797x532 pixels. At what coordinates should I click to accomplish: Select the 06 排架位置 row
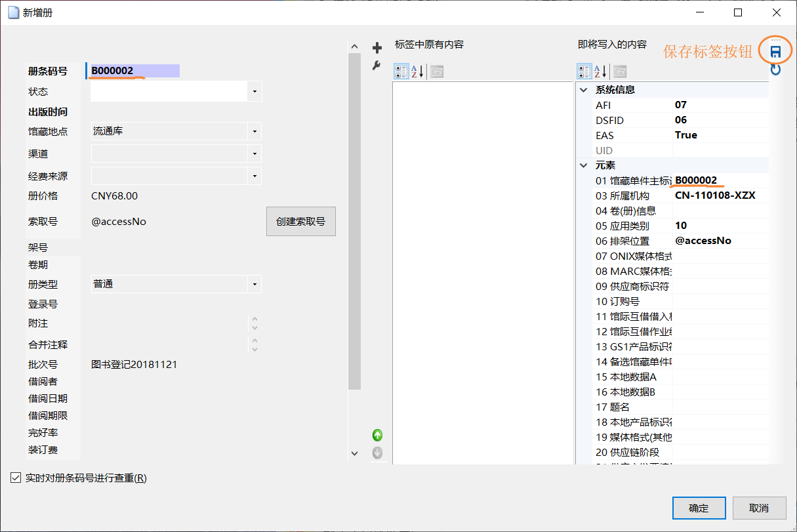(x=681, y=241)
